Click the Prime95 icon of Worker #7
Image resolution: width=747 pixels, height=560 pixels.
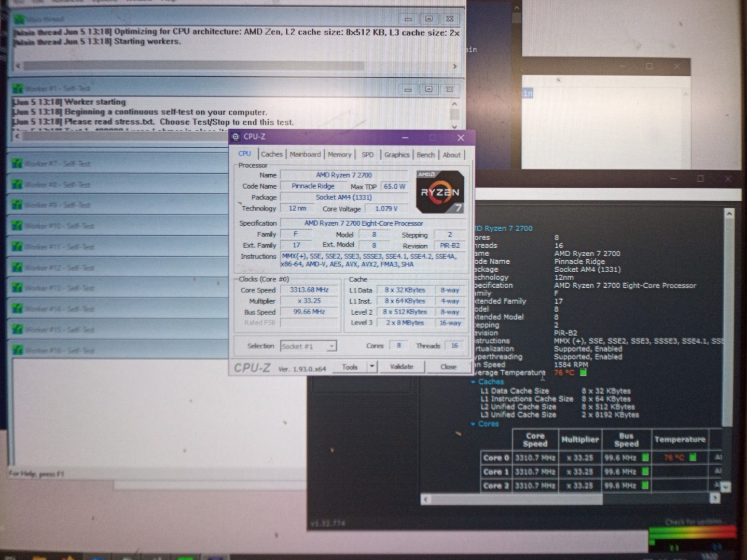click(17, 163)
